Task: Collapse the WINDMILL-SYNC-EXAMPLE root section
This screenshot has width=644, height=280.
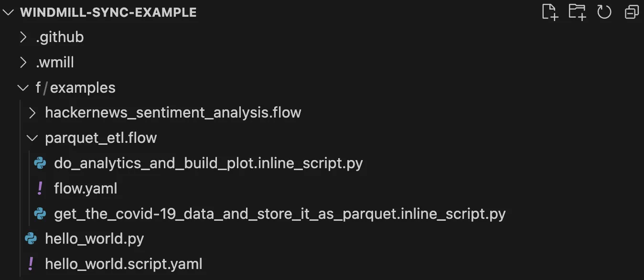Action: [x=9, y=12]
